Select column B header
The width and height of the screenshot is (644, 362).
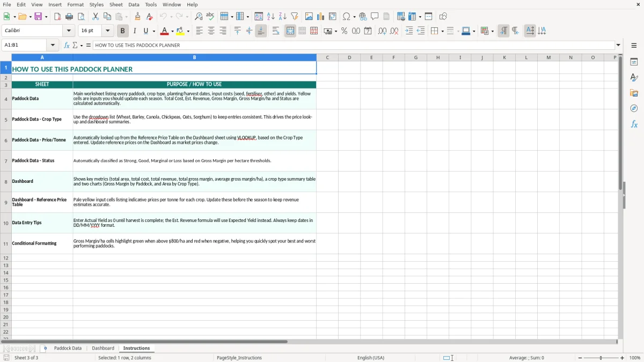[x=194, y=57]
